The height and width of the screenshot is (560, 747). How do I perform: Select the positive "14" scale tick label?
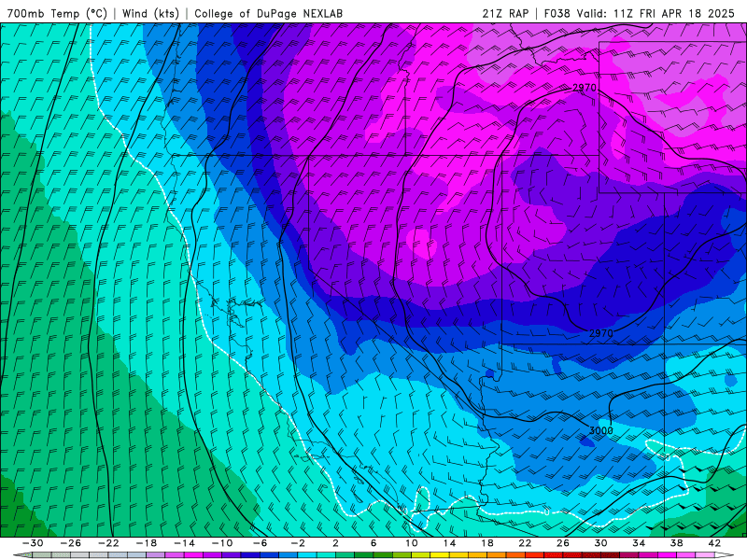click(449, 543)
